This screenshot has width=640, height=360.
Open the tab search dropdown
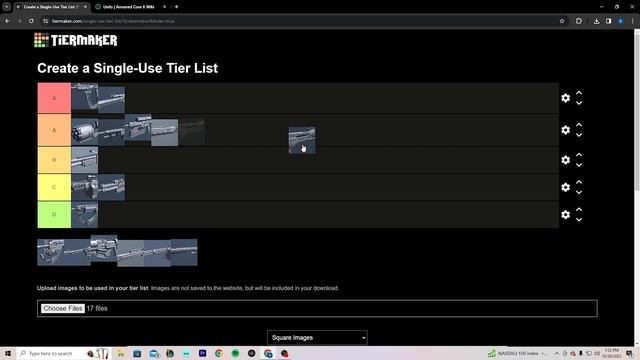[7, 7]
